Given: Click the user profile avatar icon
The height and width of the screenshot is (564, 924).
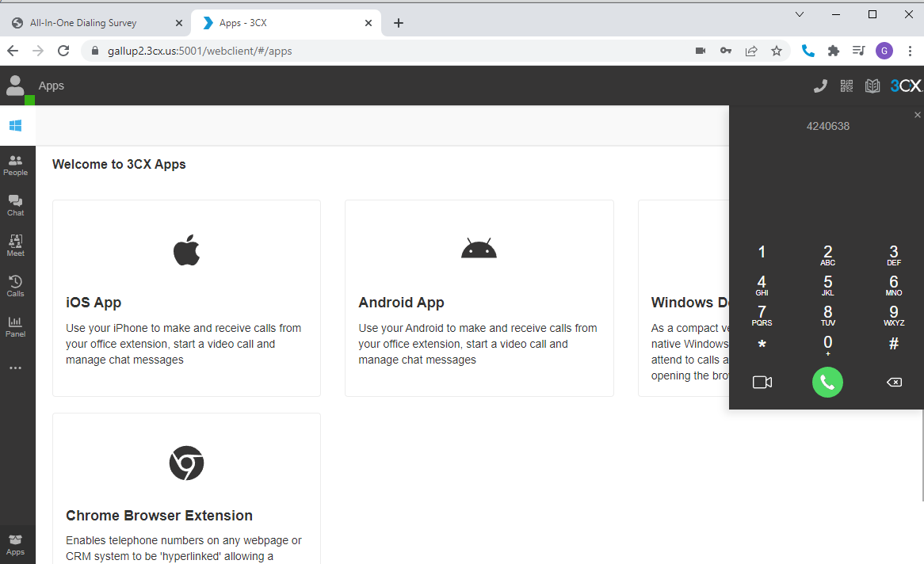Looking at the screenshot, I should [16, 86].
